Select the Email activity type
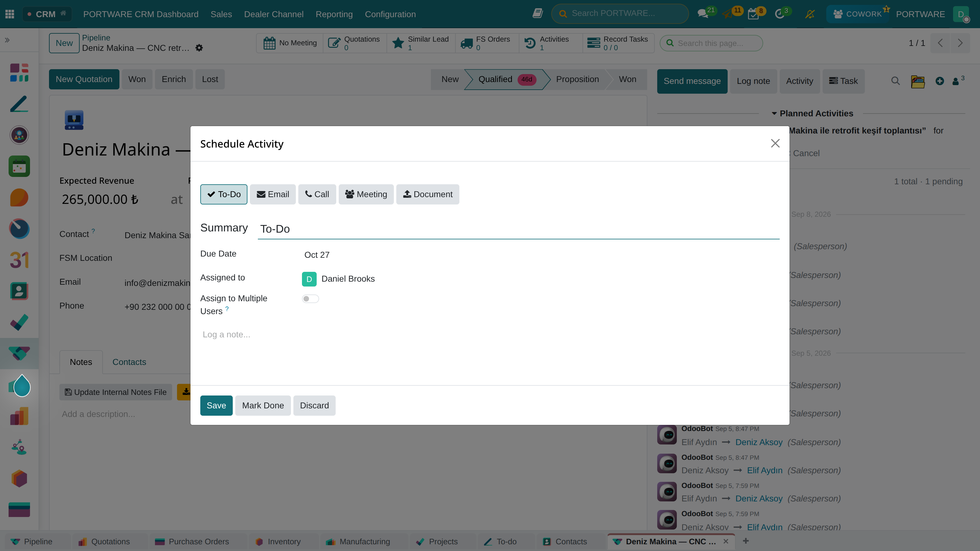 (x=273, y=194)
